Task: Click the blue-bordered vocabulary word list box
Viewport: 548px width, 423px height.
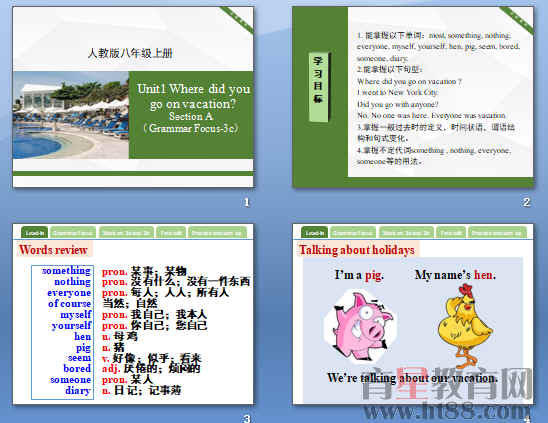Action: [63, 332]
